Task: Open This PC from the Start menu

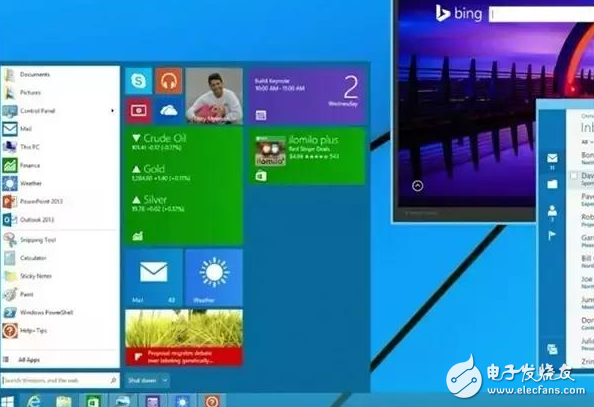Action: 61,147
